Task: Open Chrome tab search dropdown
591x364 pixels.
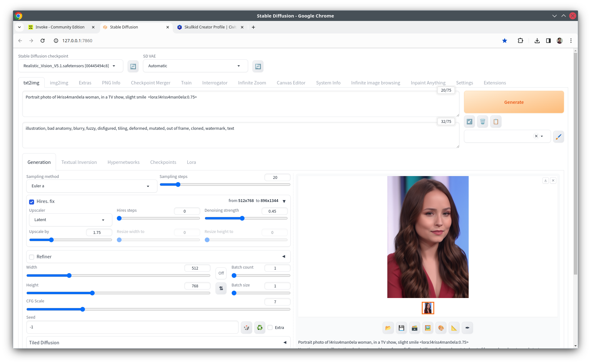Action: coord(19,27)
